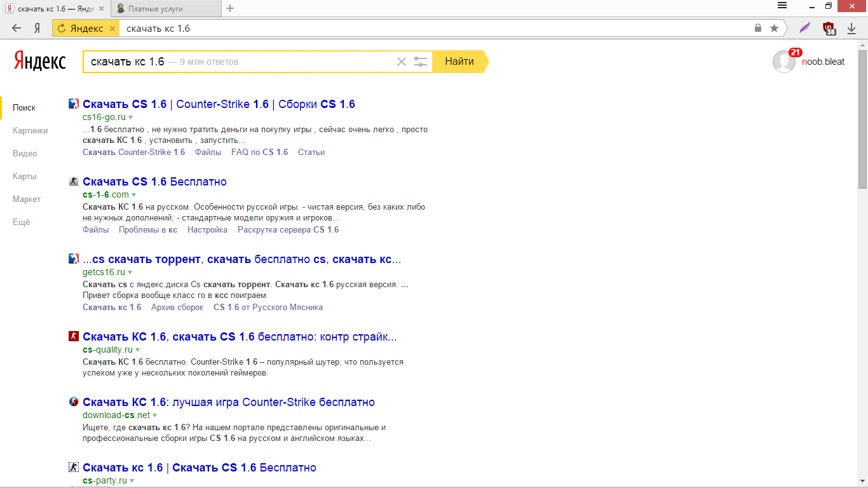Click the browser back arrow
The width and height of the screenshot is (868, 488).
click(17, 28)
